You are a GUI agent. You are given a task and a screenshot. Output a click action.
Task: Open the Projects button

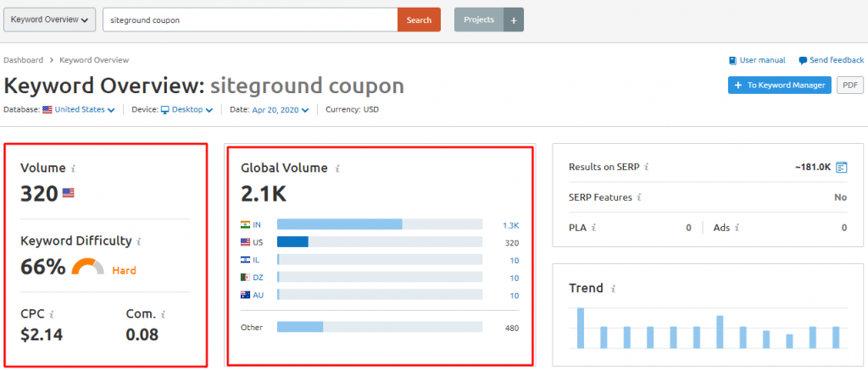(479, 20)
